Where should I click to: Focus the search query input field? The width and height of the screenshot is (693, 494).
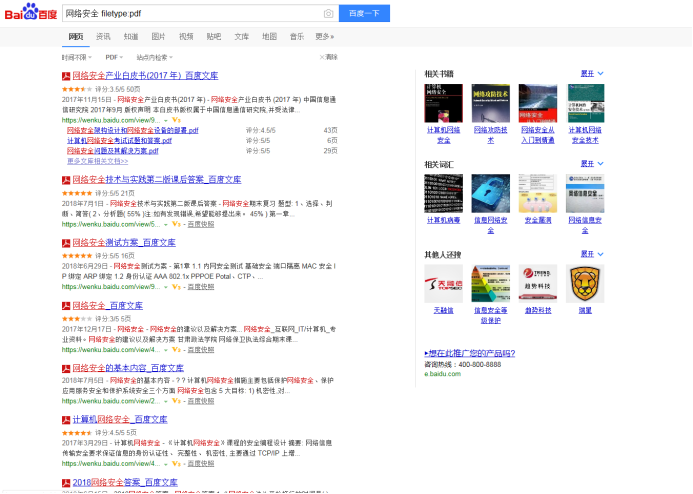pyautogui.click(x=192, y=13)
